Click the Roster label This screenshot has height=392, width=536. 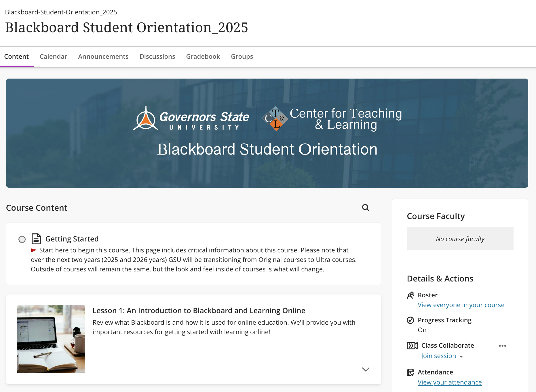(x=427, y=295)
